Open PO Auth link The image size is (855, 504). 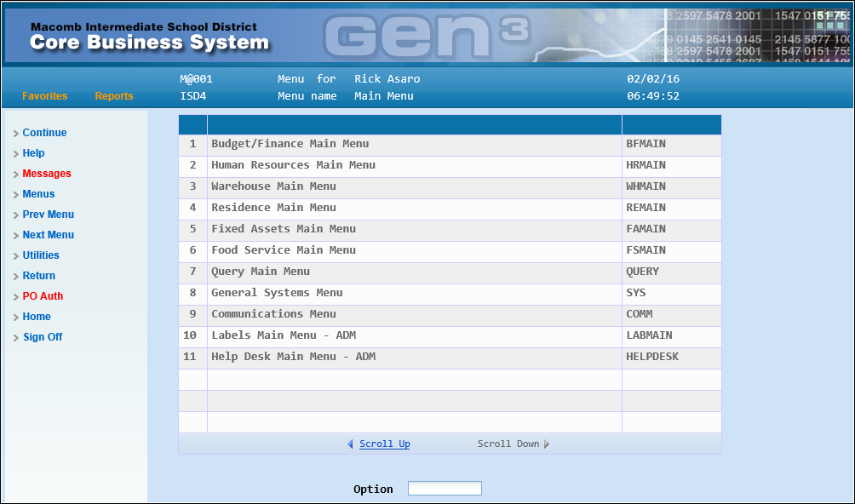pos(43,296)
